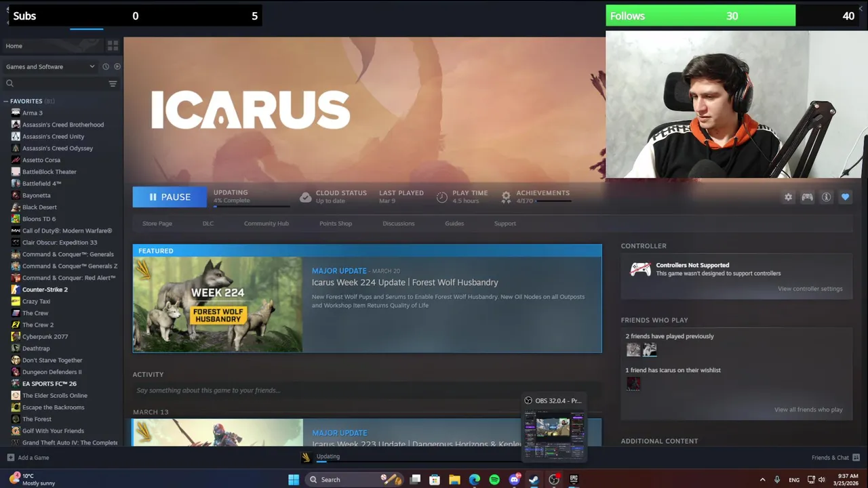Viewport: 868px width, 488px height.
Task: Click the OBS Studio taskbar icon
Action: coord(554,479)
